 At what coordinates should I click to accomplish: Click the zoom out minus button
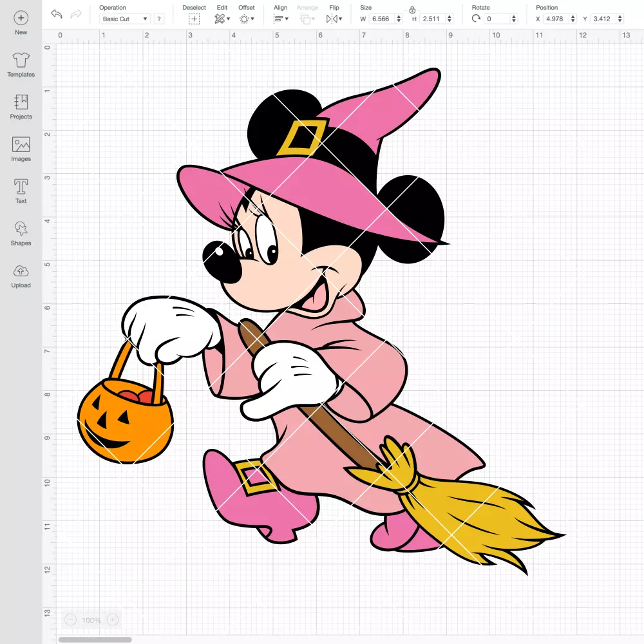point(70,620)
